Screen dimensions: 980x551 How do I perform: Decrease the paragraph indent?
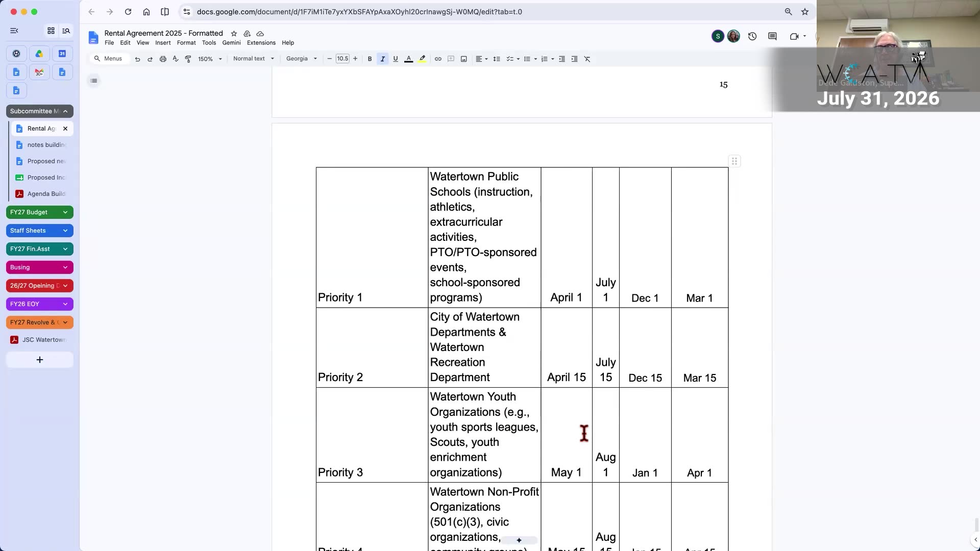(562, 59)
